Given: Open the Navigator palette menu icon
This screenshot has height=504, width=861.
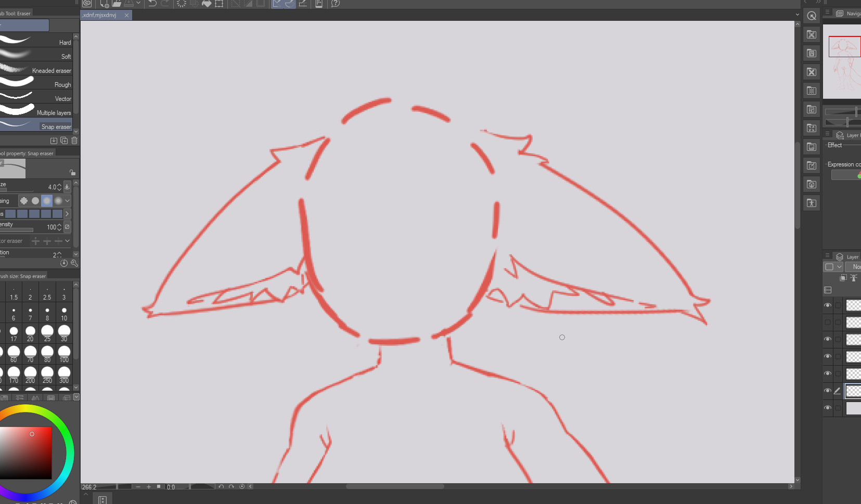Looking at the screenshot, I should 827,12.
